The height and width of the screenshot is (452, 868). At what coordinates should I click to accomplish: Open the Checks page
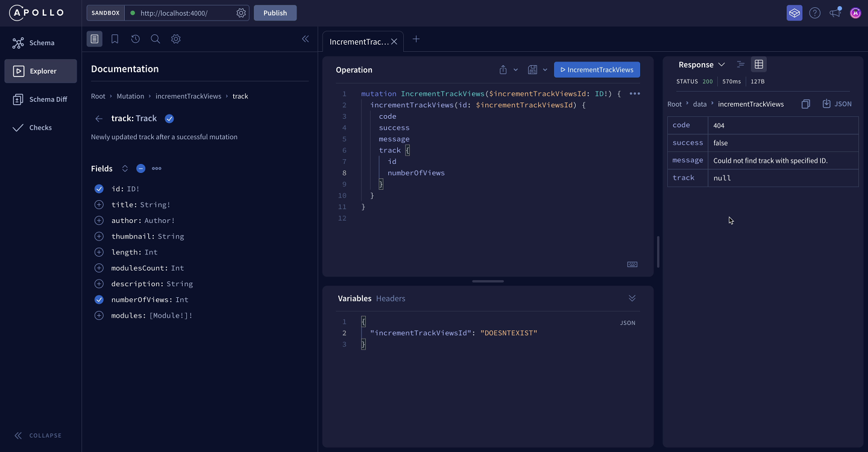tap(40, 128)
